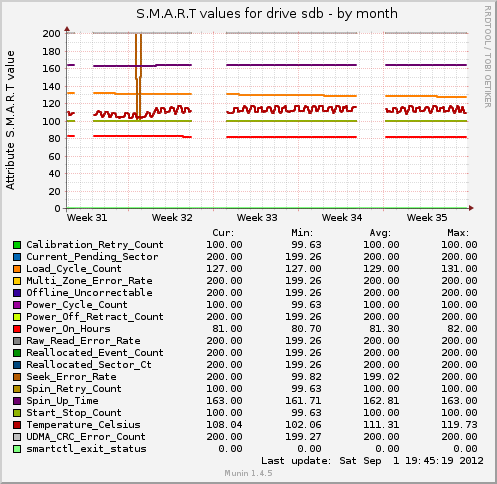This screenshot has width=497, height=484.
Task: Click the Attribute S.M.A.R.T value axis title
Action: click(x=10, y=120)
